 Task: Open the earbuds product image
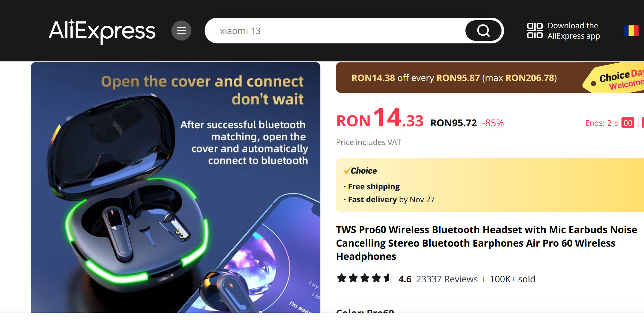click(x=176, y=187)
